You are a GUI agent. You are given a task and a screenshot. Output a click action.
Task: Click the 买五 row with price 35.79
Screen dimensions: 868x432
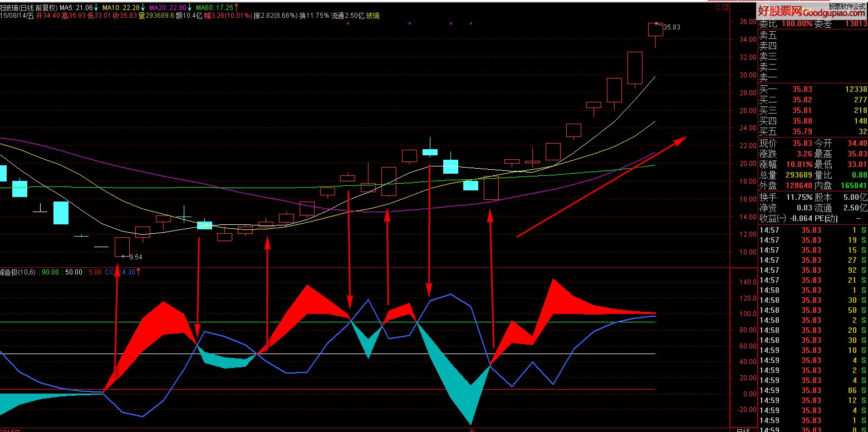(x=813, y=132)
